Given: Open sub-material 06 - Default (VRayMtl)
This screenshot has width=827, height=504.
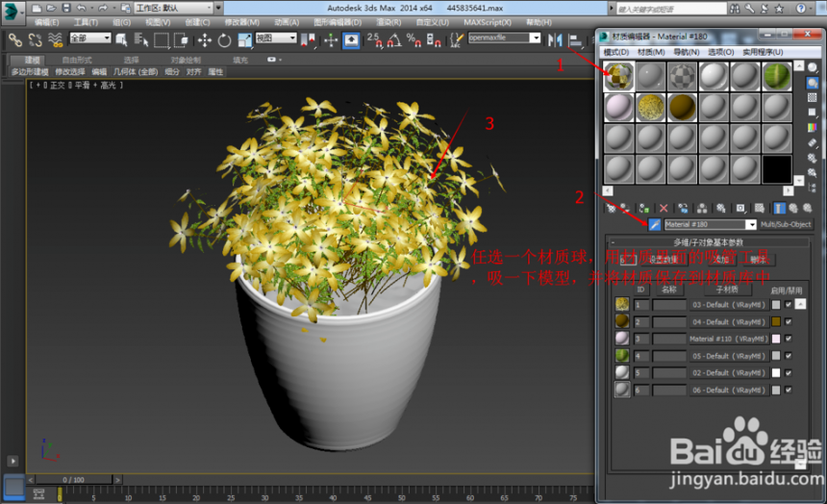Looking at the screenshot, I should click(728, 390).
